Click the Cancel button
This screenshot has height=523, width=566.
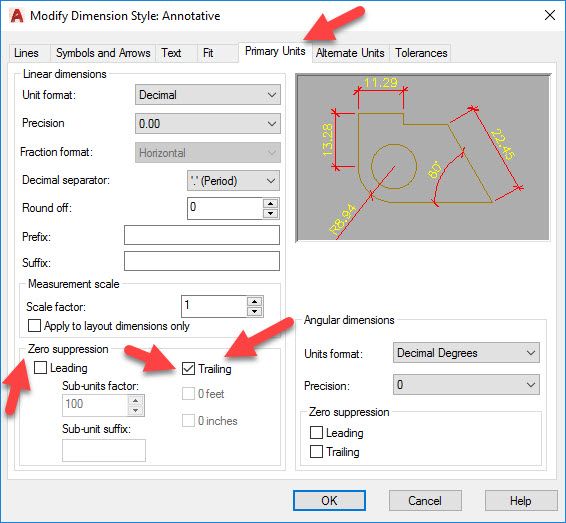(x=425, y=501)
